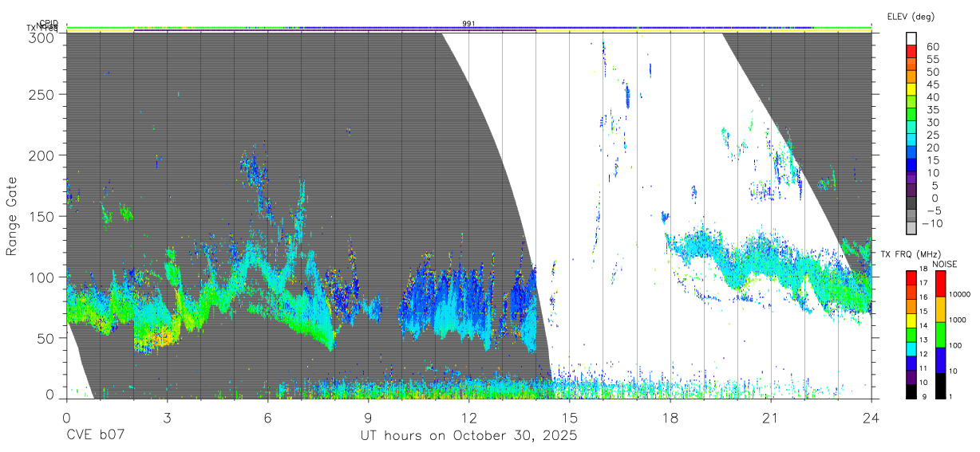Click the y-axis tick label '250'
Image resolution: width=980 pixels, height=452 pixels.
(41, 94)
